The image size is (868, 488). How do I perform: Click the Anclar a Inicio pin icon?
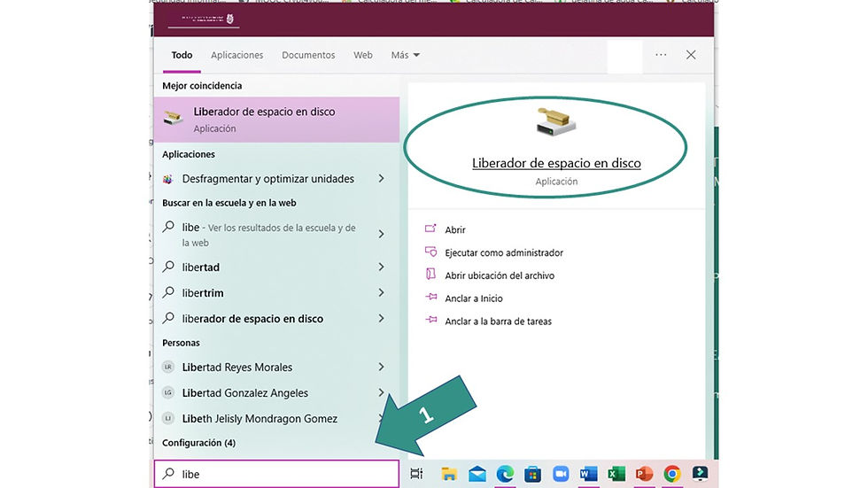click(430, 298)
